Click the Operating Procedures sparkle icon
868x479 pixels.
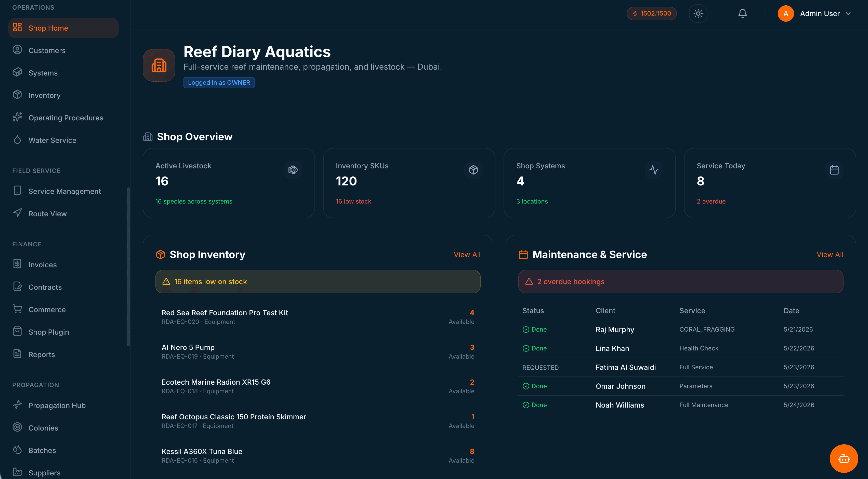(x=17, y=117)
